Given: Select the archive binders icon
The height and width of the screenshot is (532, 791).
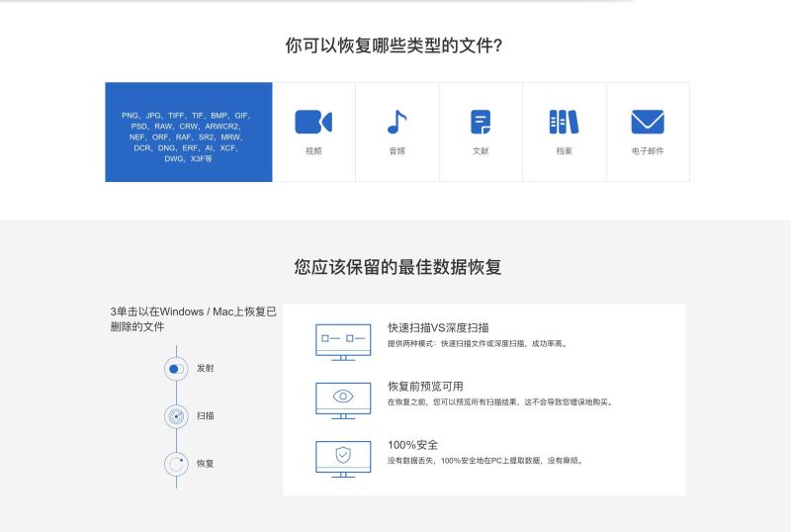Looking at the screenshot, I should [564, 122].
